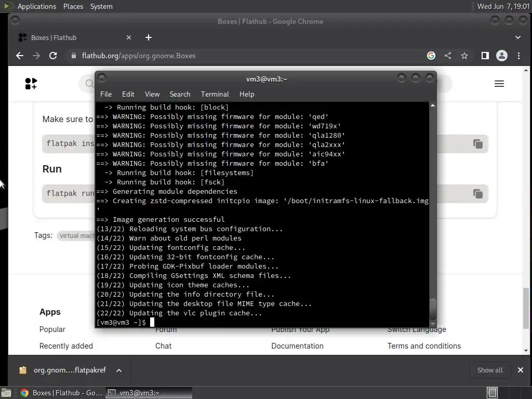Open the Documentation footer link

click(x=297, y=345)
